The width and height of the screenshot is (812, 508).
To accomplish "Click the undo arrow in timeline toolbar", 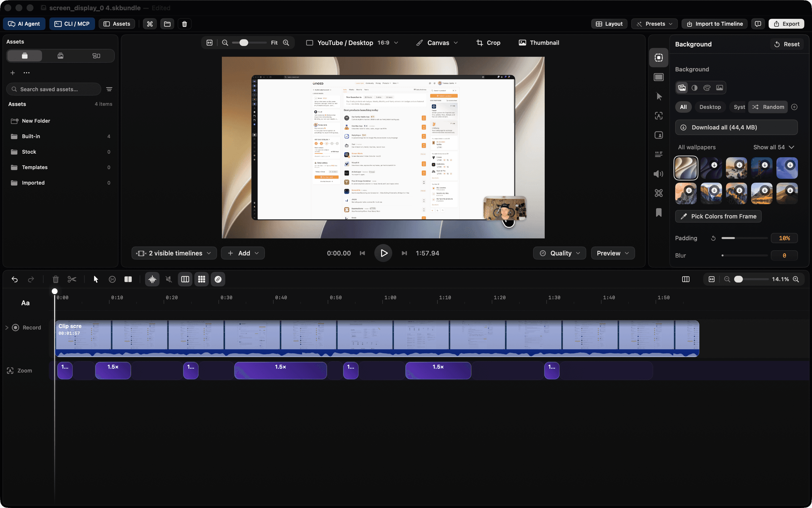I will pos(15,279).
